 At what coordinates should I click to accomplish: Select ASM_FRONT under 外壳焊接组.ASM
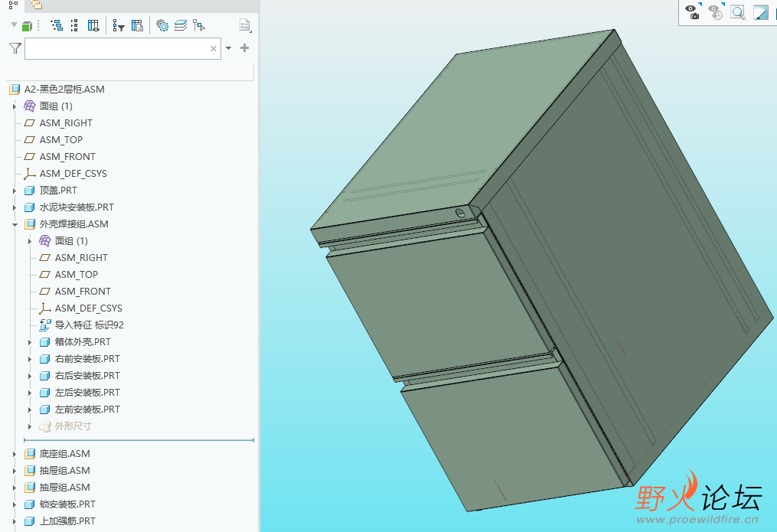pyautogui.click(x=83, y=292)
